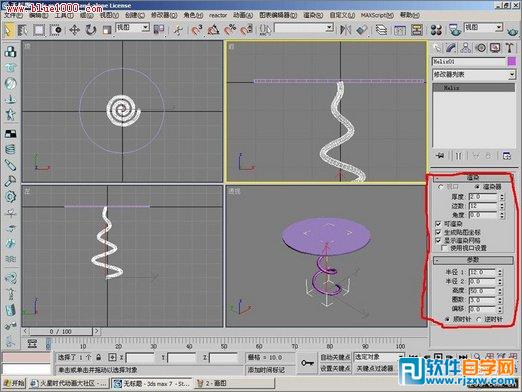
Task: Open the render view type dropdown
Action: tap(483, 27)
